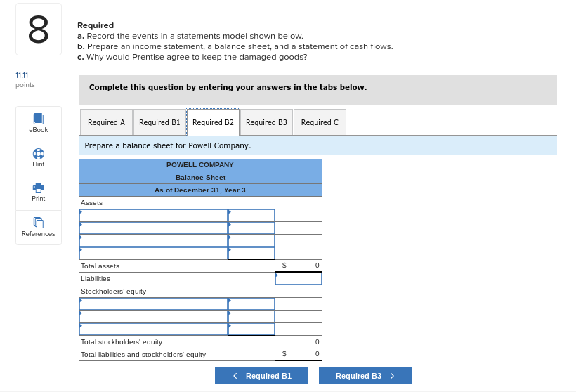The image size is (576, 392).
Task: Click the Stockholders' equity heading
Action: click(114, 292)
